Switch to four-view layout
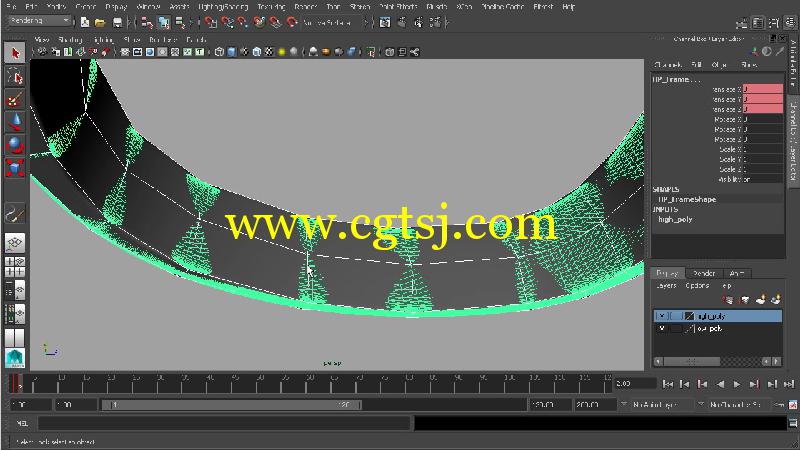This screenshot has height=450, width=800. pyautogui.click(x=15, y=267)
